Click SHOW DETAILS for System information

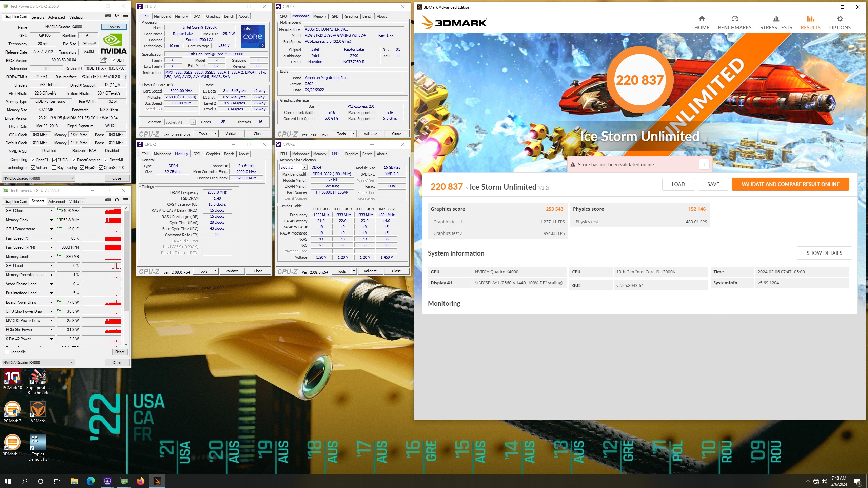pyautogui.click(x=824, y=253)
